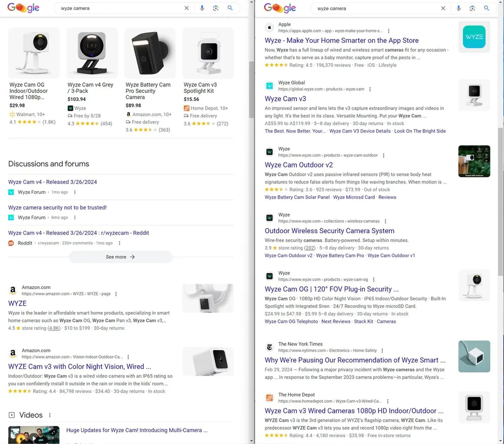Expand discussions with See more button
The height and width of the screenshot is (444, 504).
click(121, 257)
